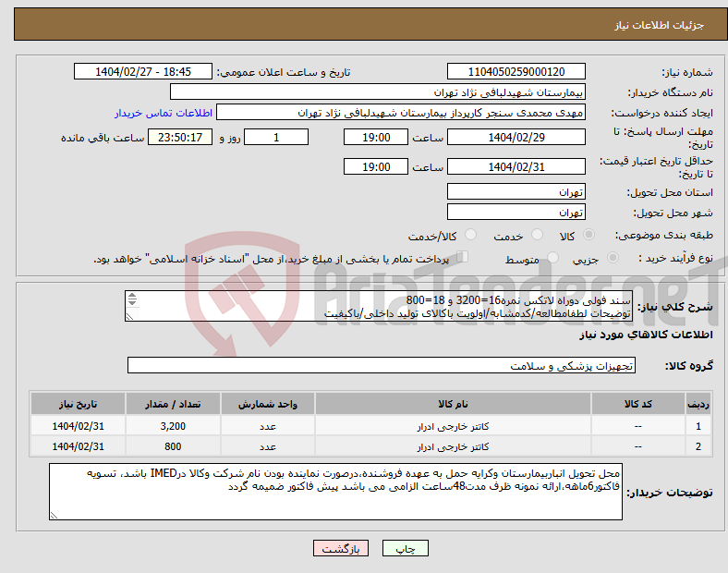Click the بازگشت back button
The height and width of the screenshot is (573, 728).
pos(341,548)
